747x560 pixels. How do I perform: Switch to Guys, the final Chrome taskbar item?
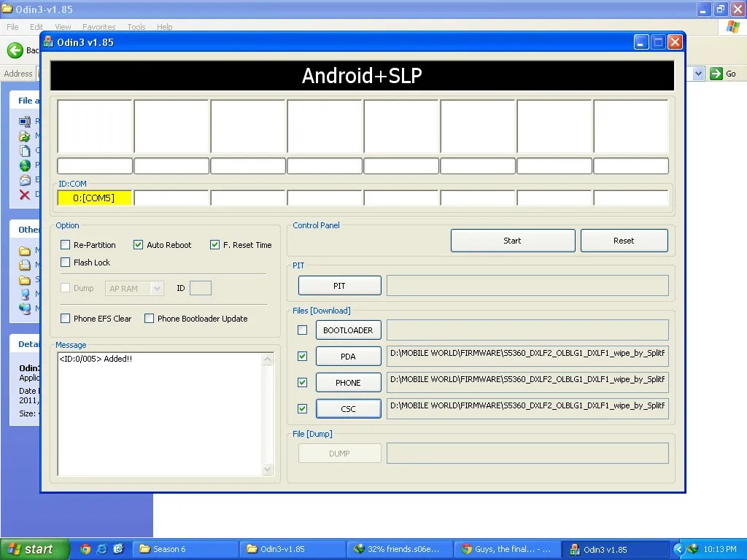pyautogui.click(x=506, y=549)
